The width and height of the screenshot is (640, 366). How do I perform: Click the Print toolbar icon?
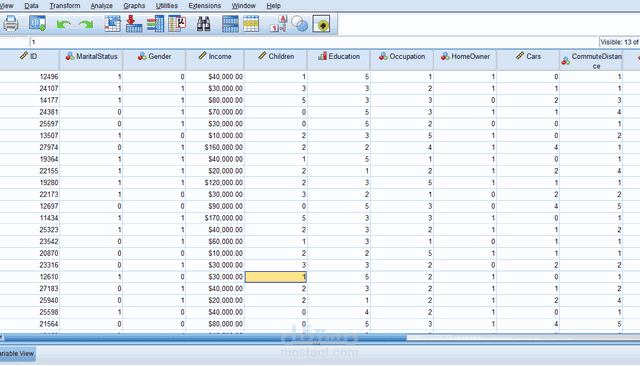point(11,24)
